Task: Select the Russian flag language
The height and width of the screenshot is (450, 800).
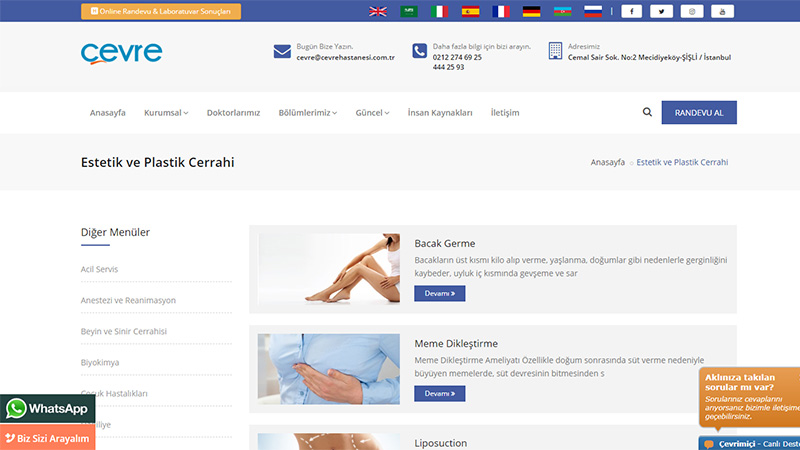Action: (x=593, y=11)
